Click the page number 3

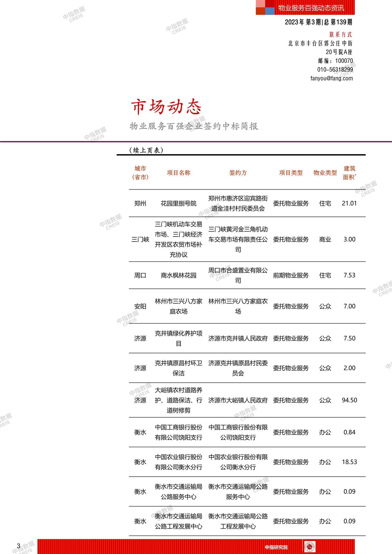pos(18,546)
